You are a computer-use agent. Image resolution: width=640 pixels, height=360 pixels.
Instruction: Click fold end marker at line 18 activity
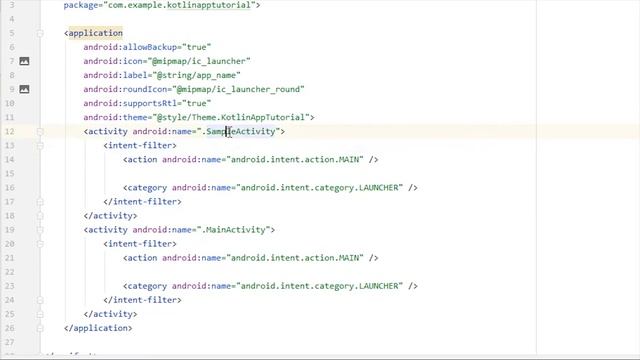tap(40, 216)
